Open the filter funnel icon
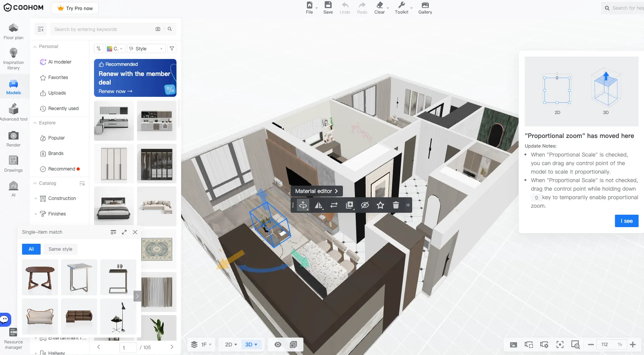644x355 pixels. 172,48
